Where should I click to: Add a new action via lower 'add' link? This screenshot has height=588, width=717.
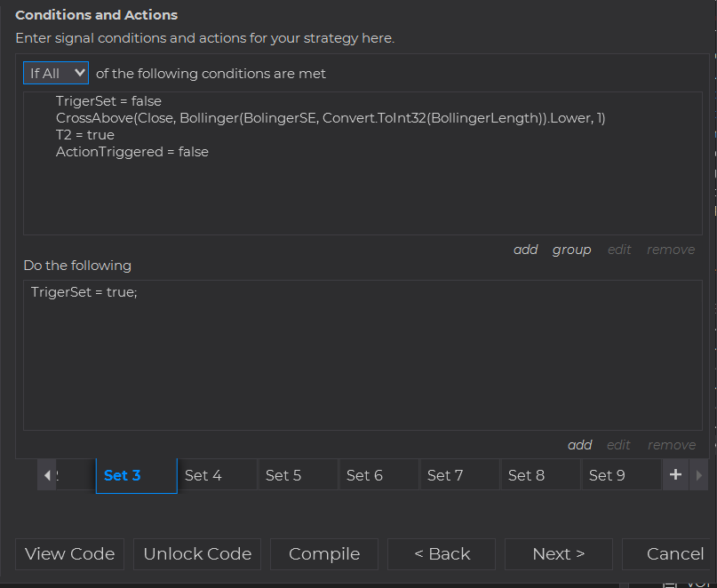580,445
